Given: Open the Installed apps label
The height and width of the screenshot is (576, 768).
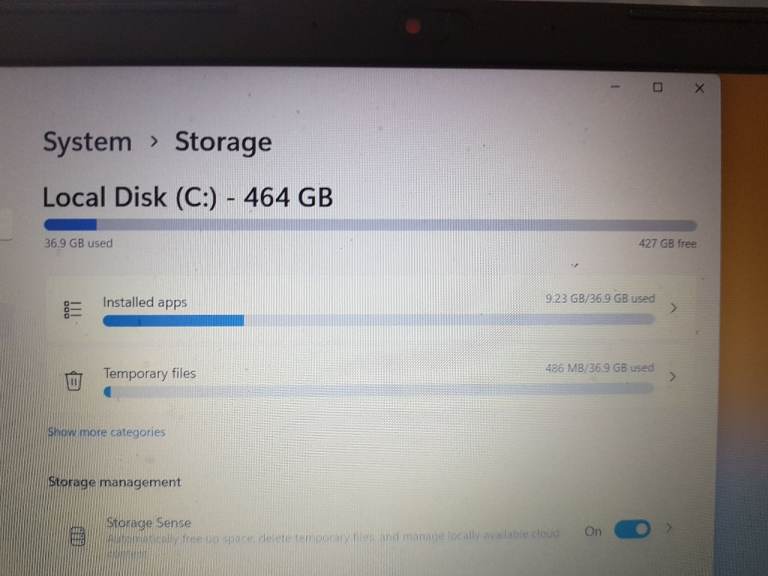Looking at the screenshot, I should coord(145,302).
